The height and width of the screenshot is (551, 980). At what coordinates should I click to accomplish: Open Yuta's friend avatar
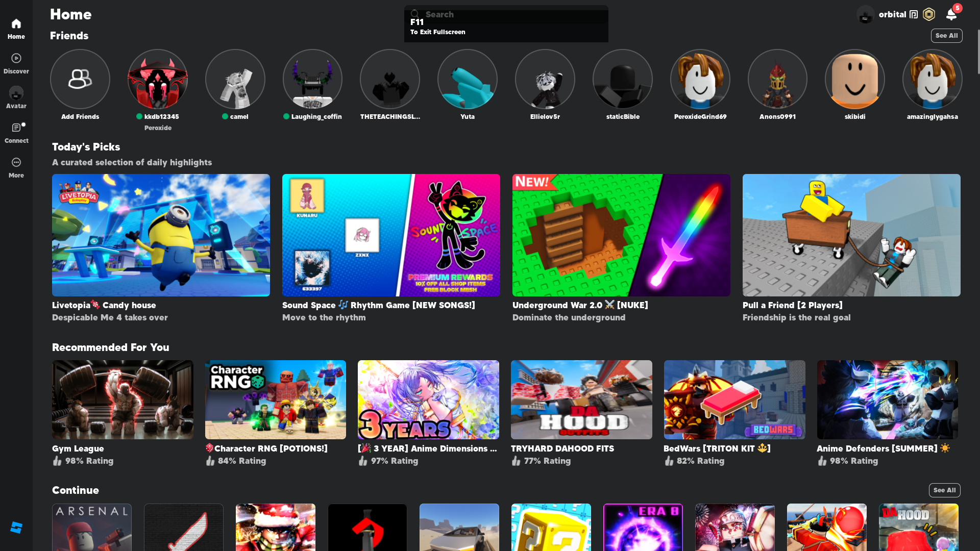[468, 79]
